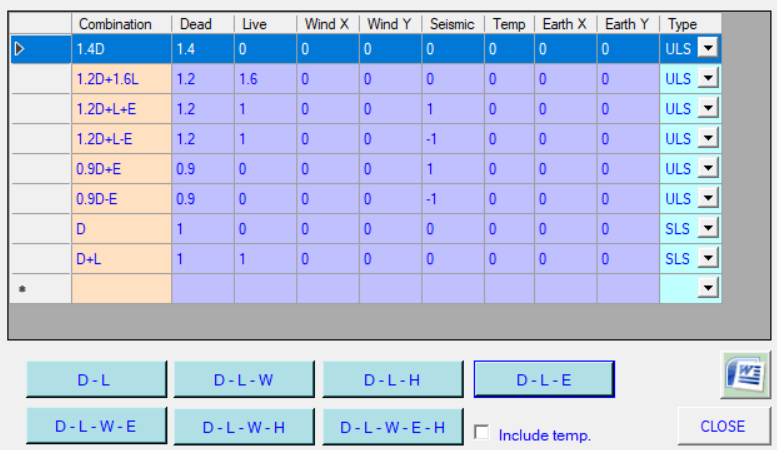The height and width of the screenshot is (450, 777).
Task: Click Seismic value 1 in 1.2D+L+E row
Action: click(x=453, y=109)
